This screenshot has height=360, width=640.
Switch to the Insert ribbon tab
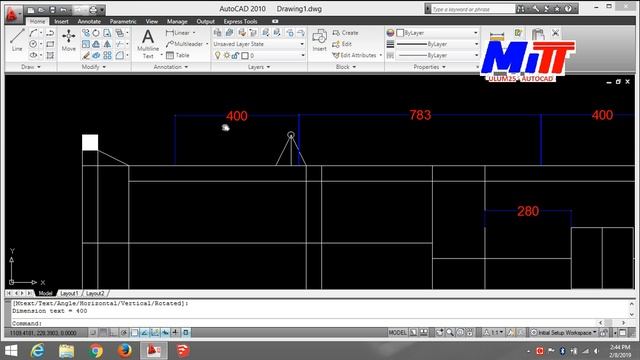tap(61, 21)
